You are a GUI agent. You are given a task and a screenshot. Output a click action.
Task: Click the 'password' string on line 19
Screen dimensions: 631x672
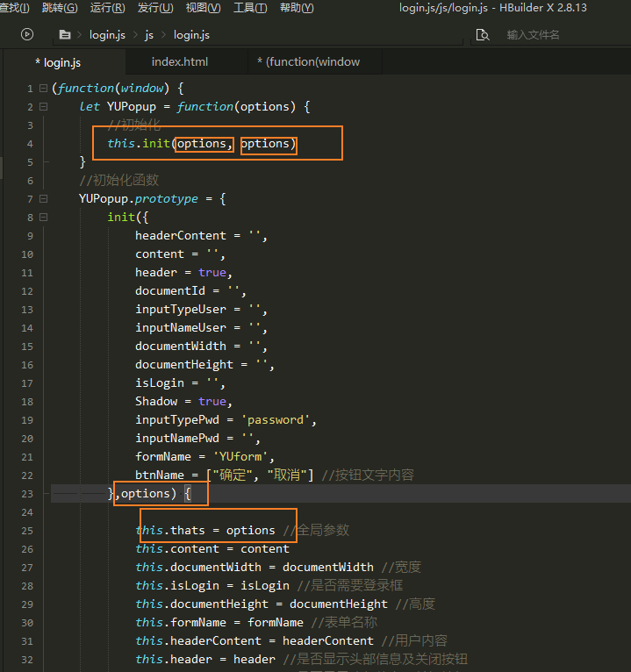pos(276,420)
